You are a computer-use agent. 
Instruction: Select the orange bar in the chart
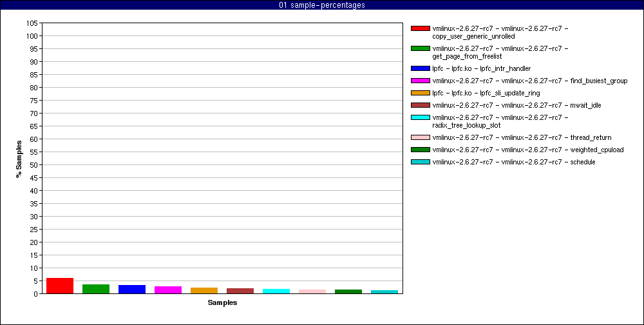(204, 291)
